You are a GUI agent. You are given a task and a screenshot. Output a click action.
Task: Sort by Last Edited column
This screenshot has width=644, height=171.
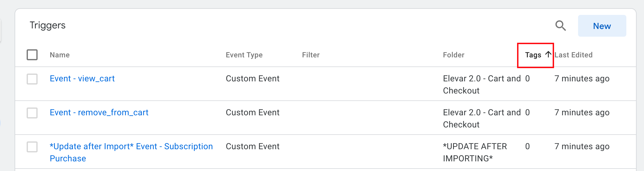click(573, 55)
